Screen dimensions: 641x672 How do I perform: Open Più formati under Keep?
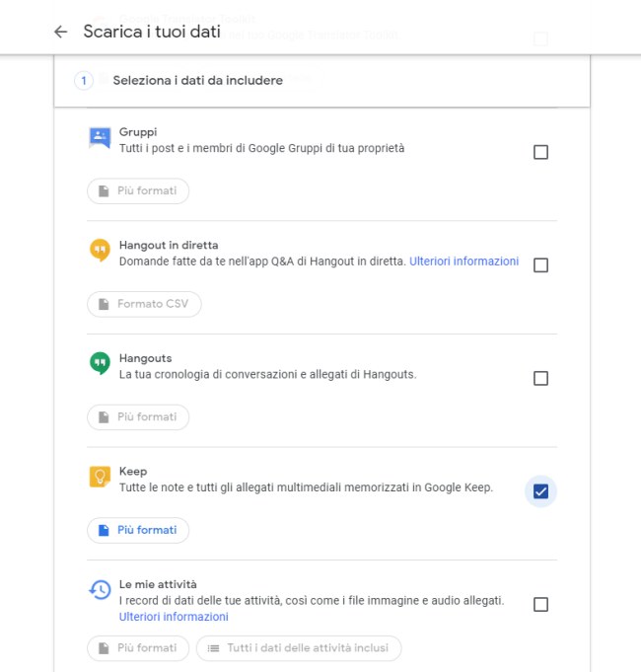tap(138, 530)
